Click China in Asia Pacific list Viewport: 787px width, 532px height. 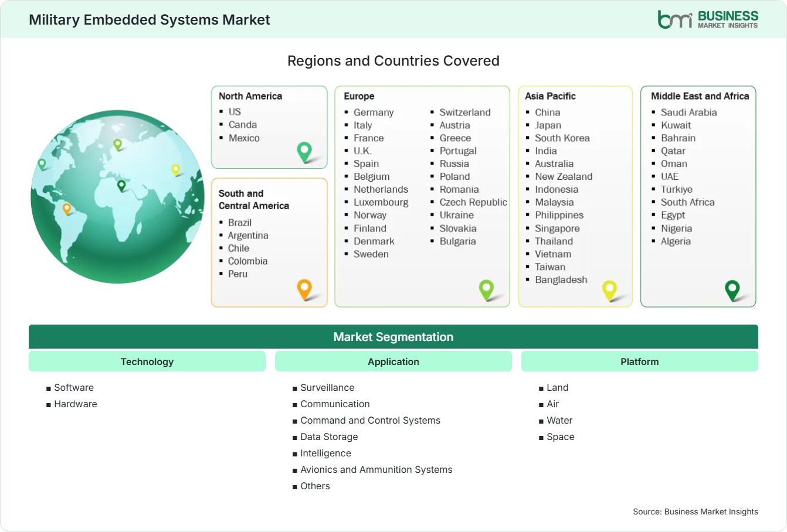click(x=548, y=112)
